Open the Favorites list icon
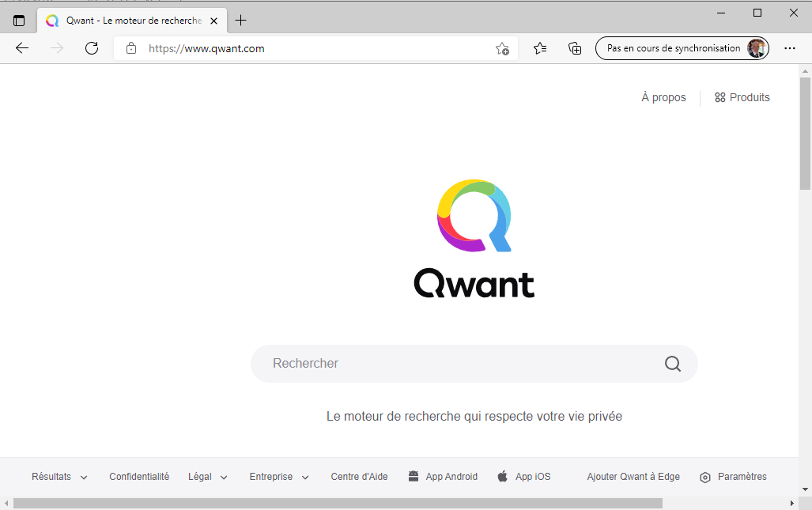The image size is (812, 510). coord(540,48)
